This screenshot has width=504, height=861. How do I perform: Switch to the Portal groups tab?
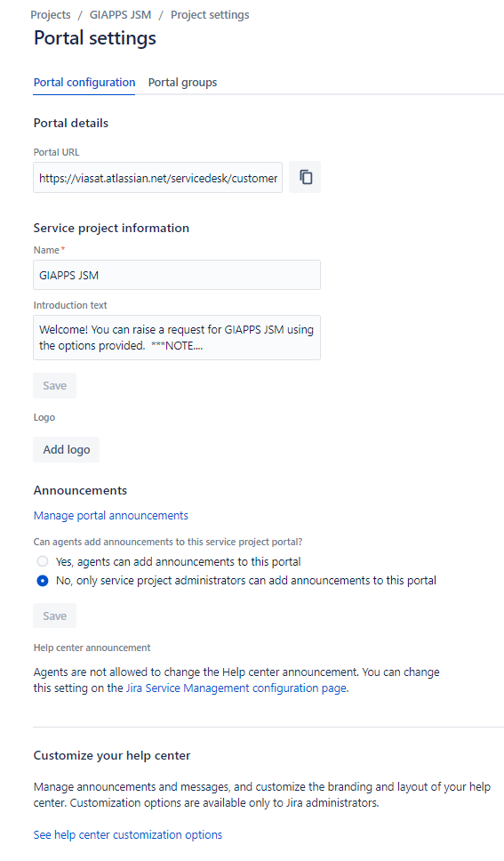tap(182, 83)
